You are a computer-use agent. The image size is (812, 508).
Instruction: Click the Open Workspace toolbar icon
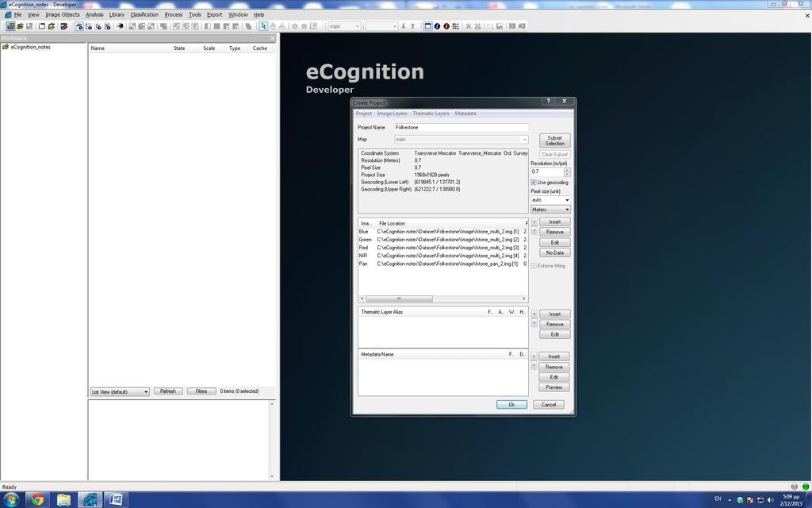click(52, 26)
